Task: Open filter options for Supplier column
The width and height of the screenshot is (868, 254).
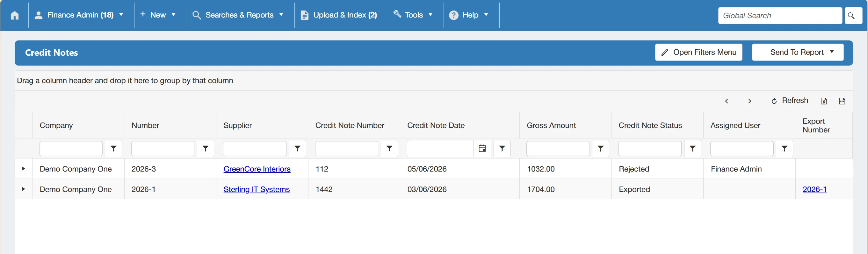Action: pyautogui.click(x=298, y=148)
